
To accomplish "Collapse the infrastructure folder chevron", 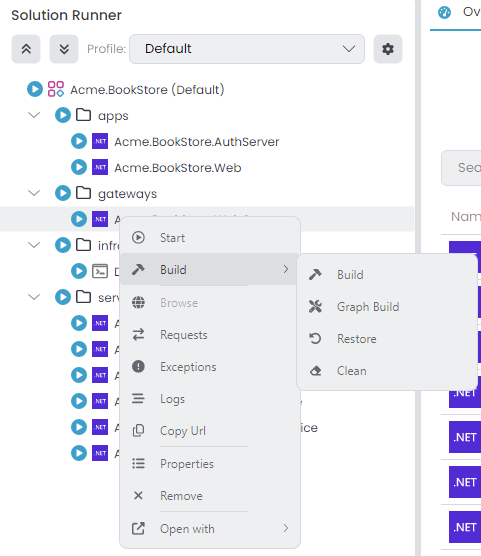I will pos(34,245).
